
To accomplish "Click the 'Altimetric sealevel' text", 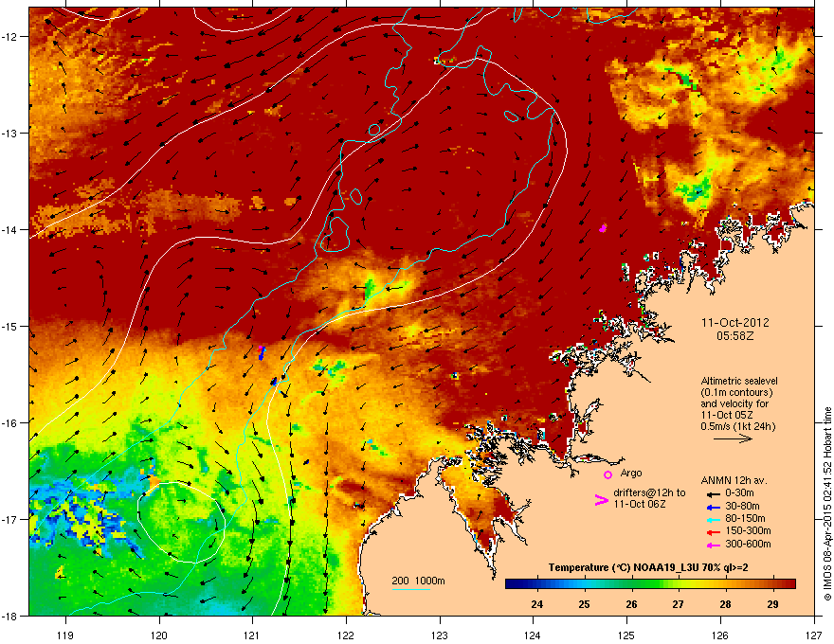I will 739,381.
